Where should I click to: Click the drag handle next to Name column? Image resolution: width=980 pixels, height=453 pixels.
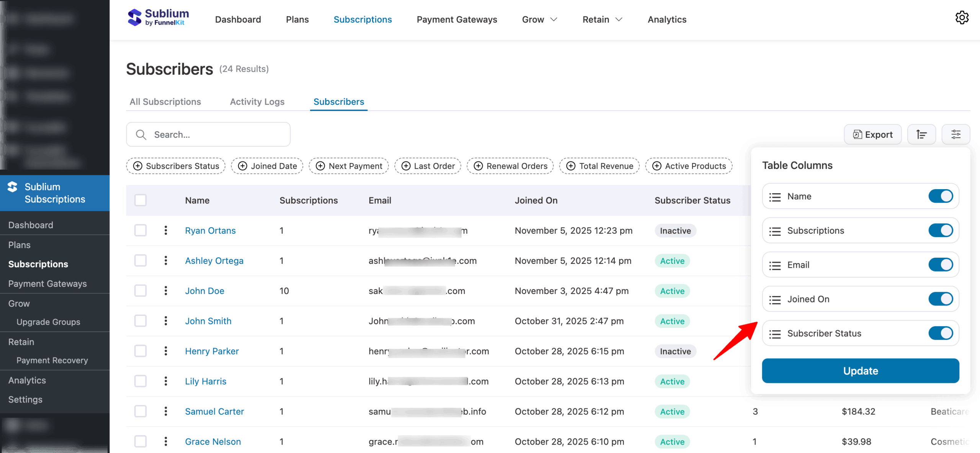(776, 196)
